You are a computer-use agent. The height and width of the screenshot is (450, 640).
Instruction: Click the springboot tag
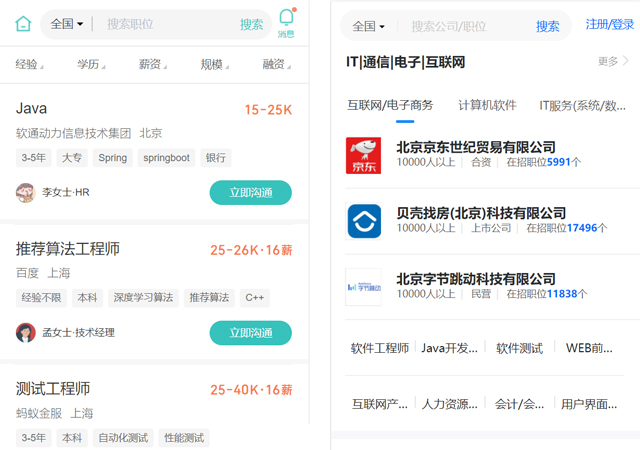tap(166, 158)
